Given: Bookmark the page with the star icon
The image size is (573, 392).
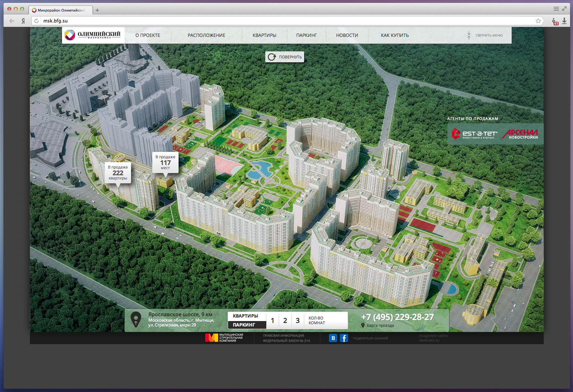Looking at the screenshot, I should click(x=538, y=21).
